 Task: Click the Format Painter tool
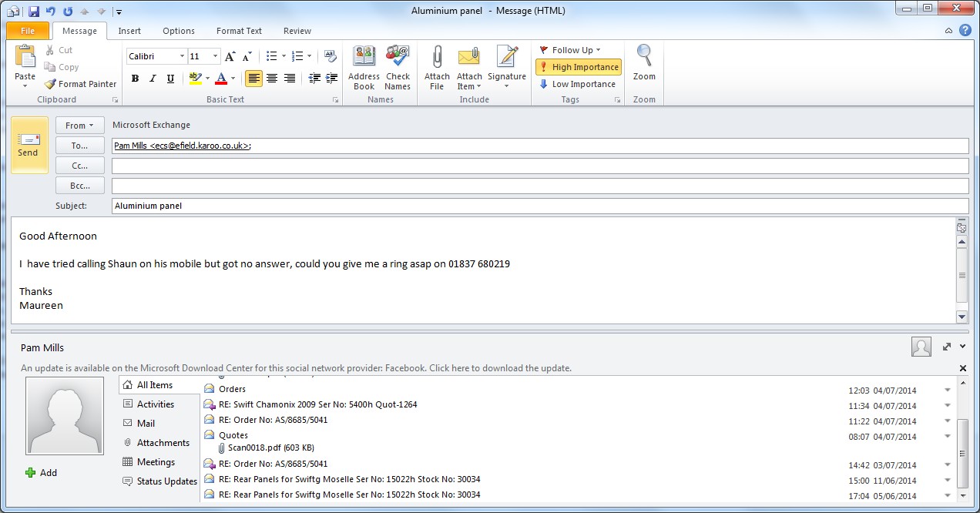tap(80, 84)
